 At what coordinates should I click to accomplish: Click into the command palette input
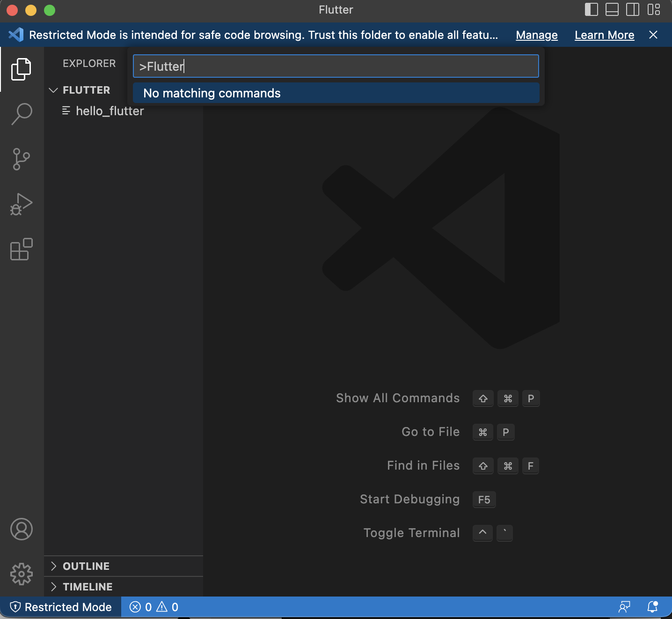(x=336, y=66)
